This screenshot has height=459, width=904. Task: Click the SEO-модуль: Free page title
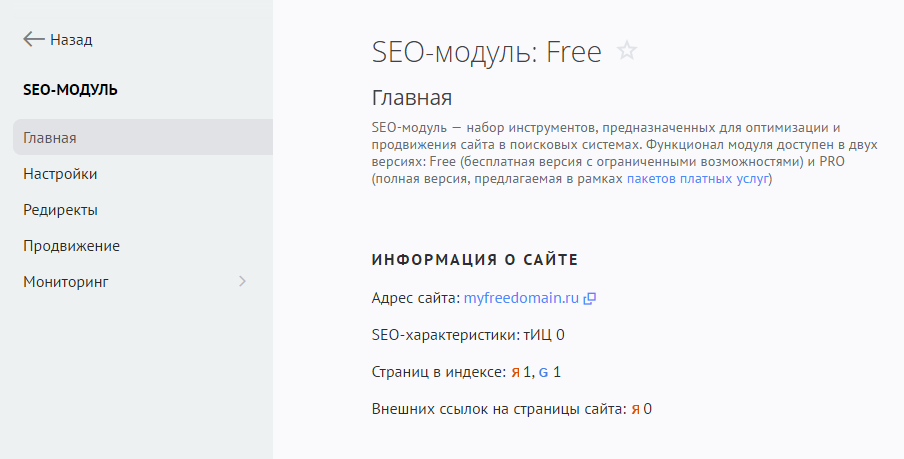(x=486, y=52)
